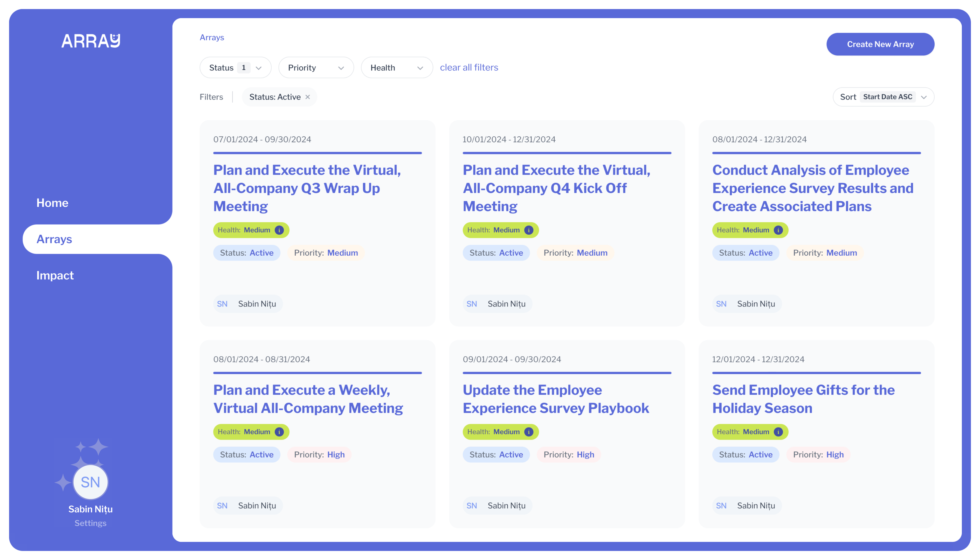Image resolution: width=980 pixels, height=560 pixels.
Task: Open the Health filter dropdown
Action: point(396,68)
